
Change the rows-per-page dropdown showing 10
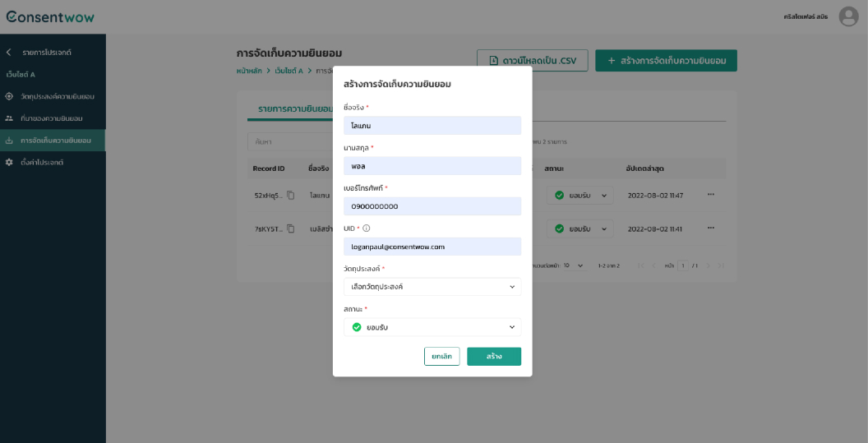tap(573, 265)
